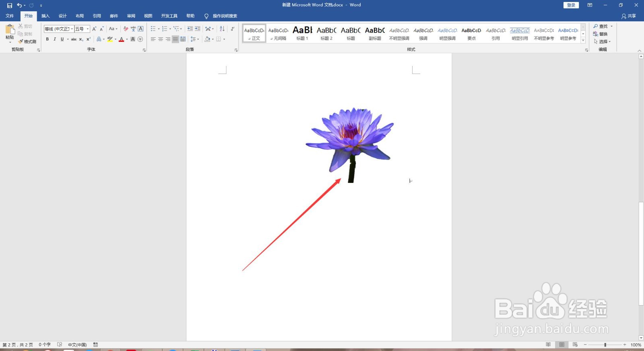Apply strikethrough (abc) formatting
Screen dimensions: 644x351
tap(74, 39)
